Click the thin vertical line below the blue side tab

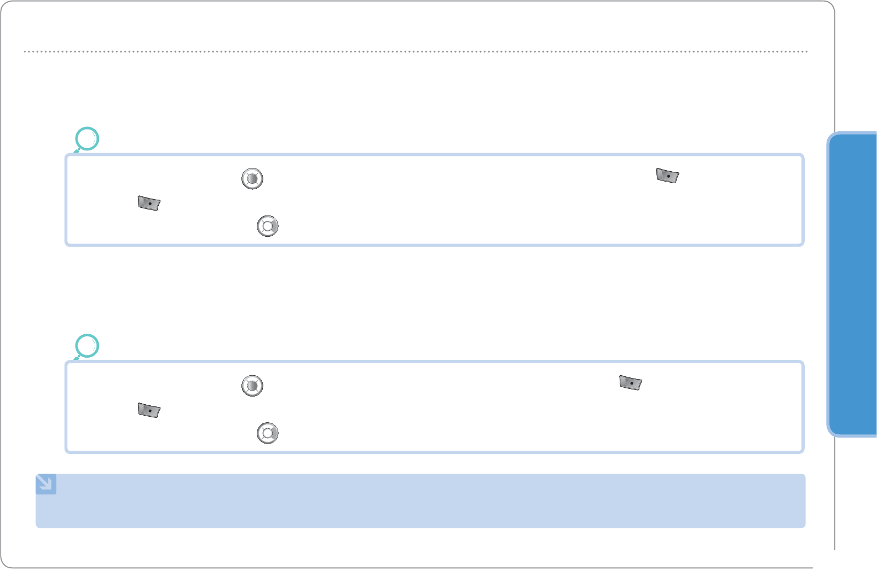coord(835,492)
